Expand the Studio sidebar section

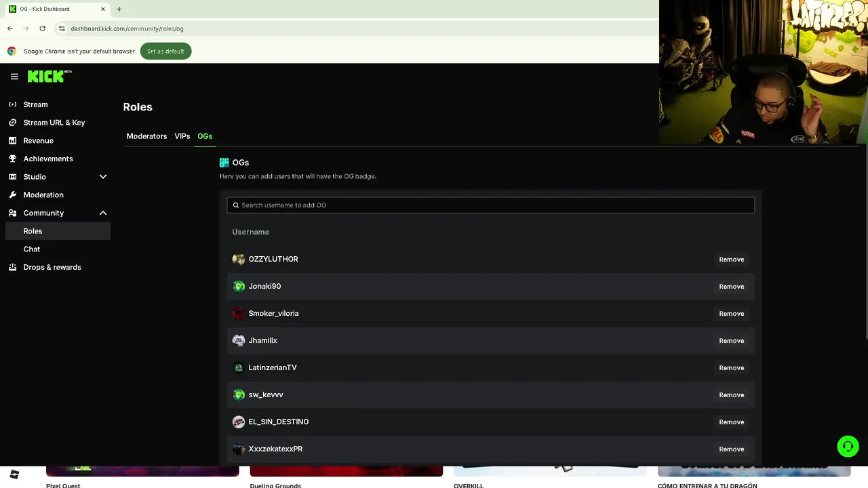[x=103, y=177]
